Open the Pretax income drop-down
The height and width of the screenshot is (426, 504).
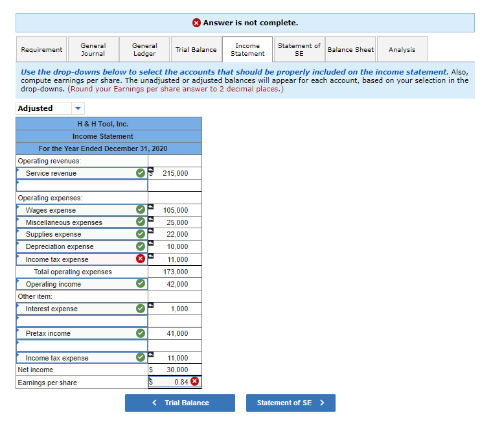coord(82,333)
